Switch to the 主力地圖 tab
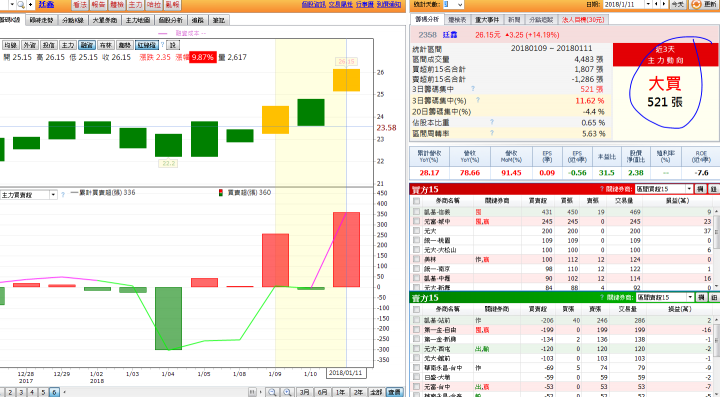The height and width of the screenshot is (397, 720). [138, 20]
